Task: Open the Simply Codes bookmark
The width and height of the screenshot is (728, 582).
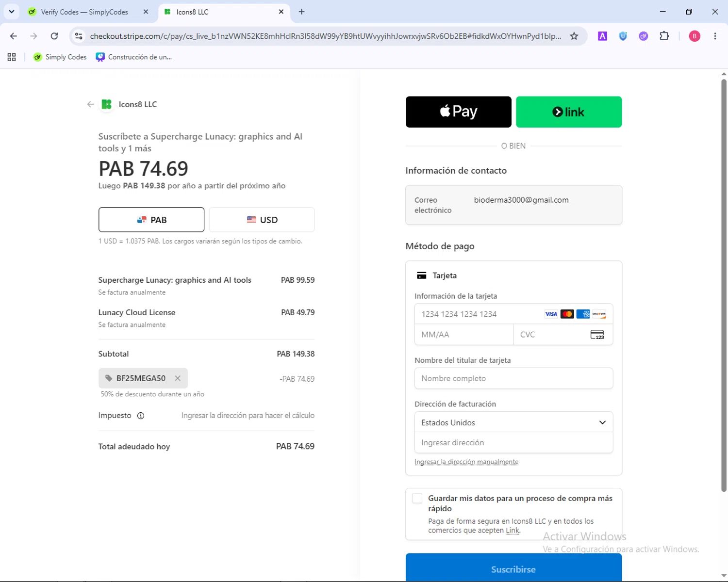Action: click(x=60, y=57)
